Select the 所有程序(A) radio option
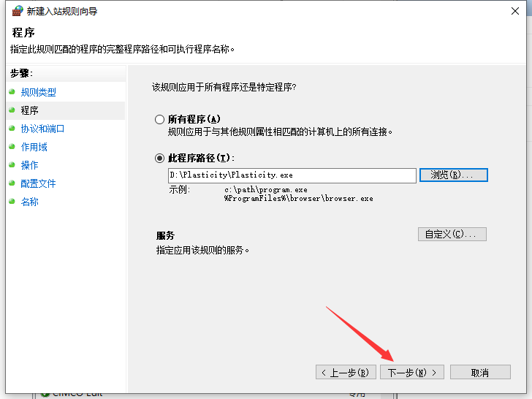532x399 pixels. [160, 119]
